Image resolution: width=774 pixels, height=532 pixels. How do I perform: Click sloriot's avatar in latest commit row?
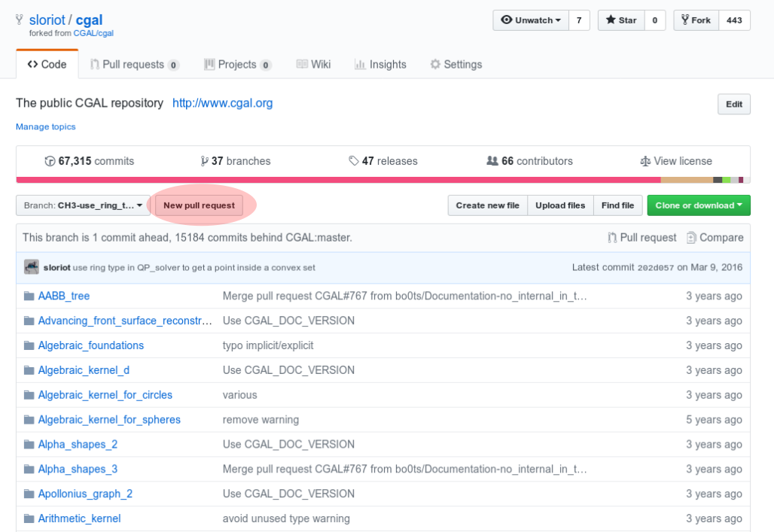coord(32,267)
